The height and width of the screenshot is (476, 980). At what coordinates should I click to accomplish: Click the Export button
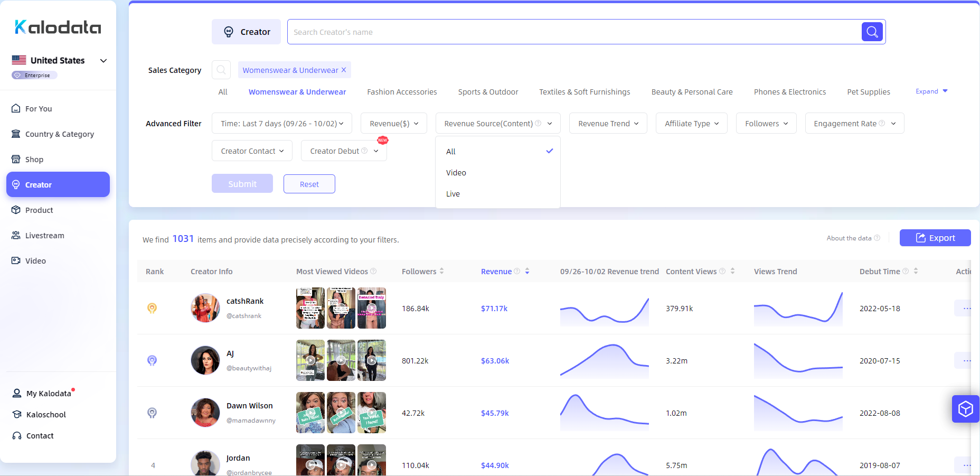[x=935, y=238]
